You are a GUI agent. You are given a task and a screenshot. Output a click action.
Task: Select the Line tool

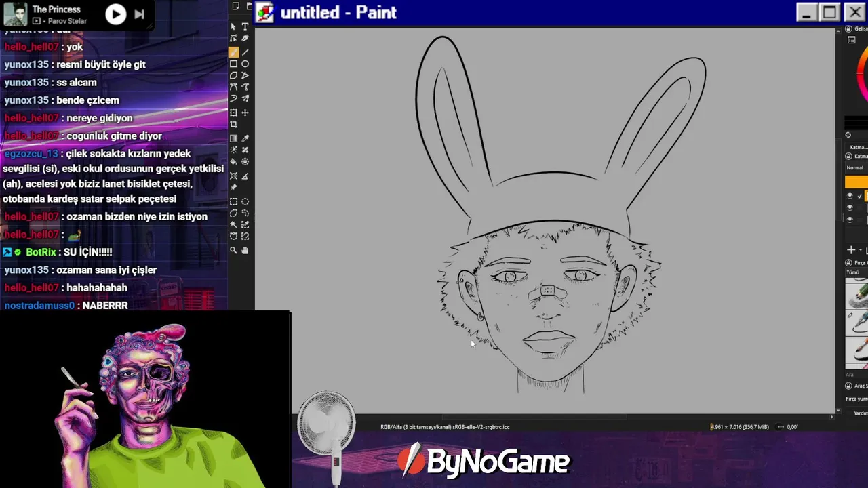[x=245, y=52]
